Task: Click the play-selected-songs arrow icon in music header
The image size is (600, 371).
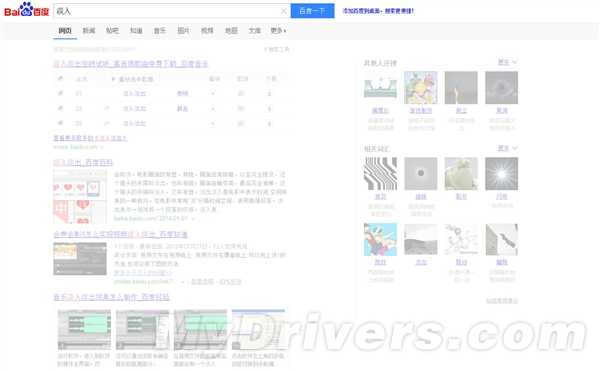Action: coord(113,79)
